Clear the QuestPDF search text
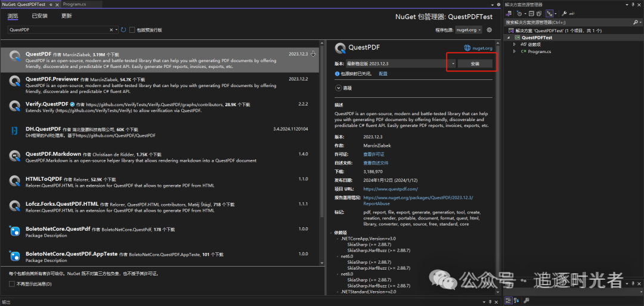 111,30
